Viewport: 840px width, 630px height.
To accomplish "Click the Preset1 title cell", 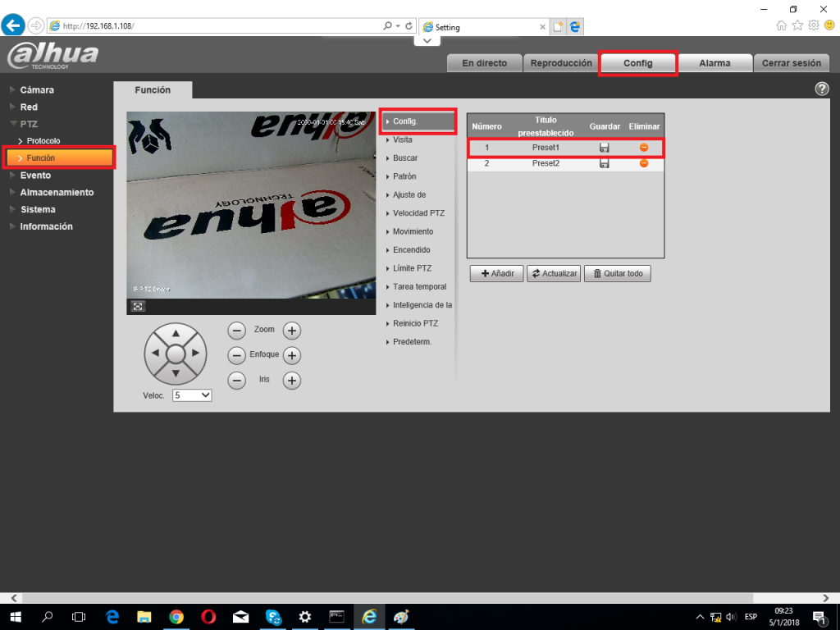I will click(546, 148).
